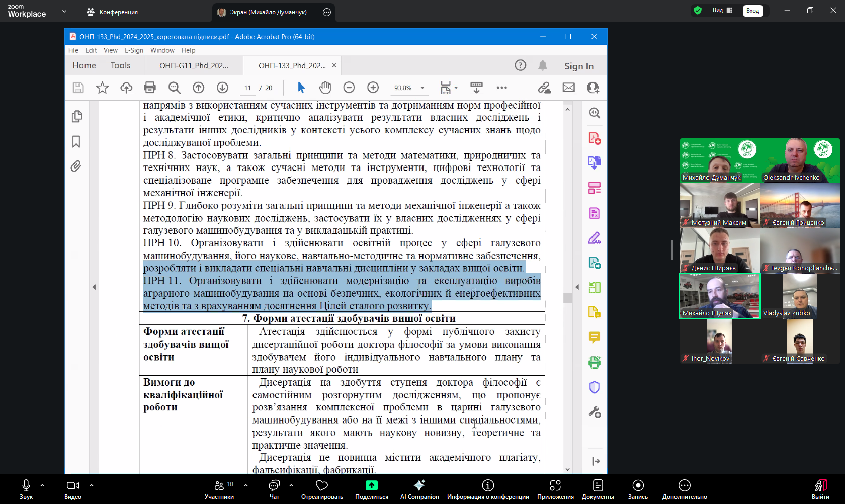Open the Comment tool in right pane
The image size is (845, 504).
tap(595, 337)
